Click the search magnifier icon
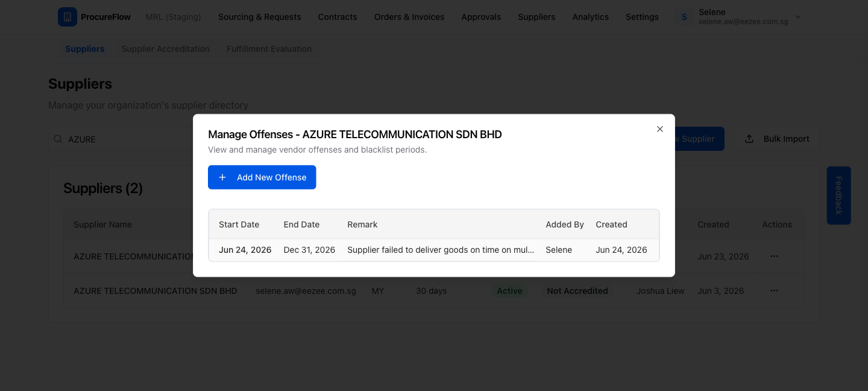The width and height of the screenshot is (868, 391). click(x=58, y=139)
